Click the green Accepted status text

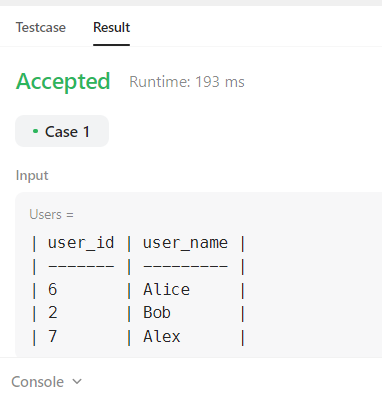(x=63, y=81)
